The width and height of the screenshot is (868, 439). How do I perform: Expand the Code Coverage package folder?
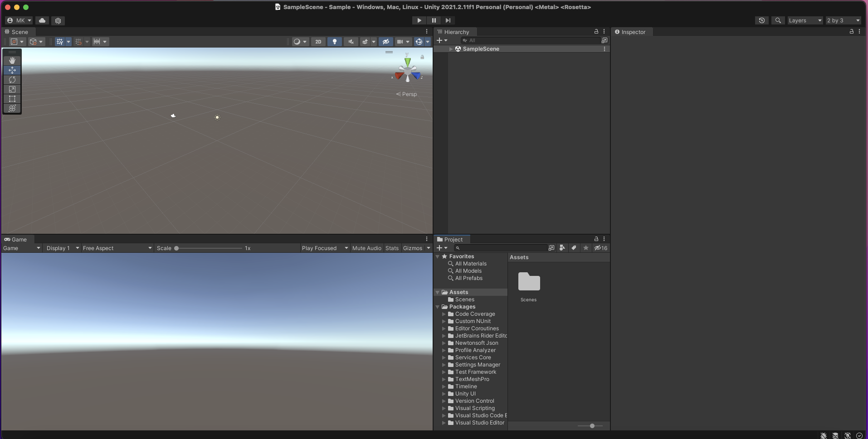tap(444, 314)
